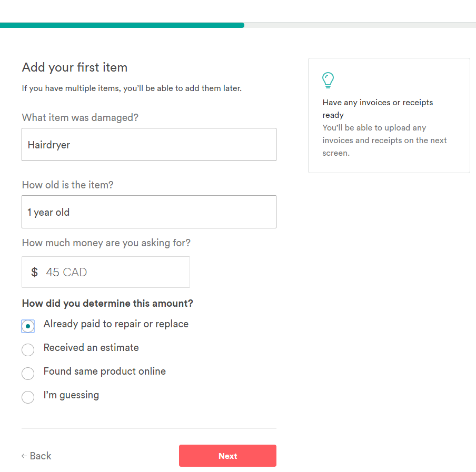Click the teal filled part of the progress bar

(x=122, y=25)
